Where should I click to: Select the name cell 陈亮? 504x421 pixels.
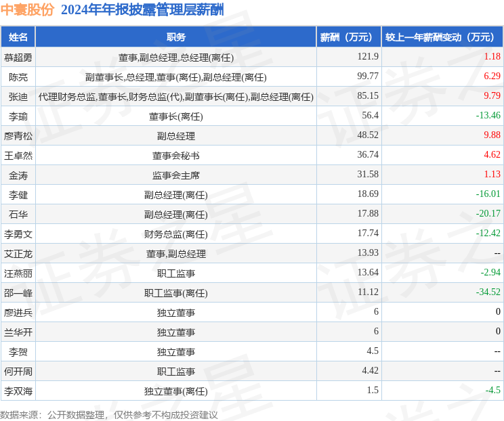18,77
